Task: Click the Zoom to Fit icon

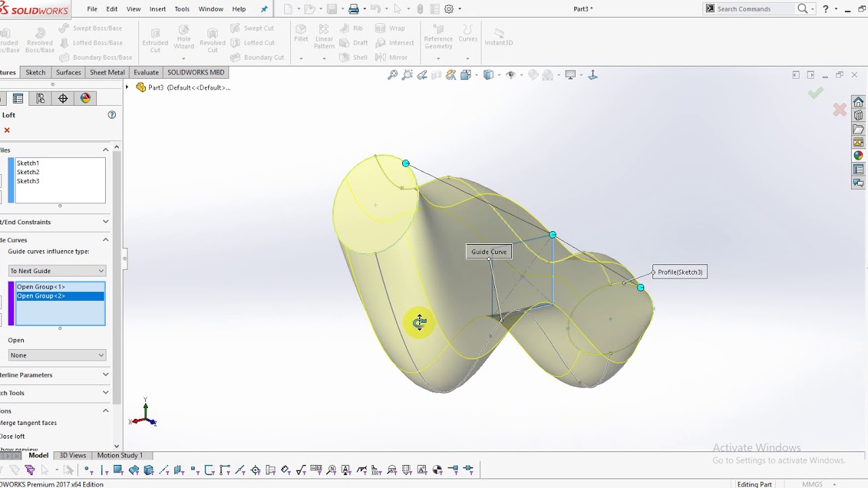Action: point(393,75)
